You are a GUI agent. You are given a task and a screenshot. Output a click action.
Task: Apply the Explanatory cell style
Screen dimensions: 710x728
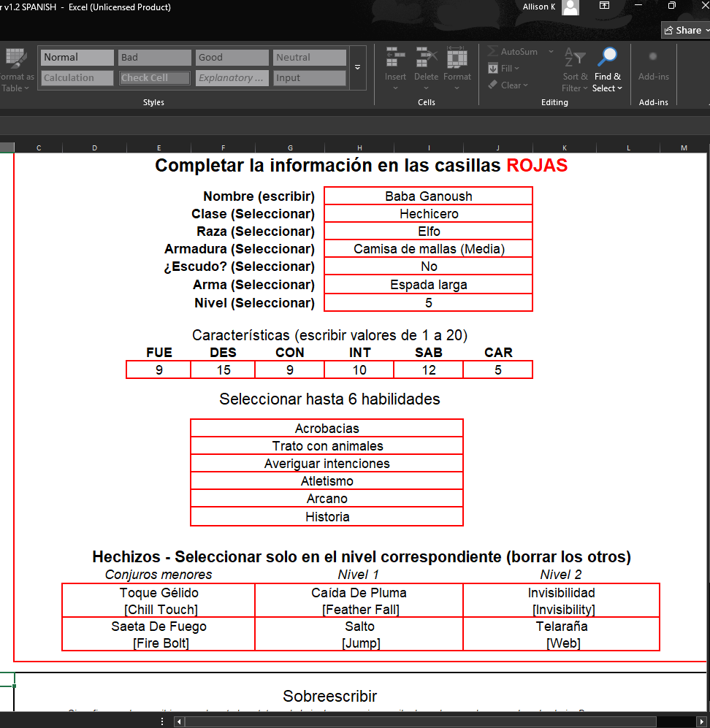pos(232,78)
